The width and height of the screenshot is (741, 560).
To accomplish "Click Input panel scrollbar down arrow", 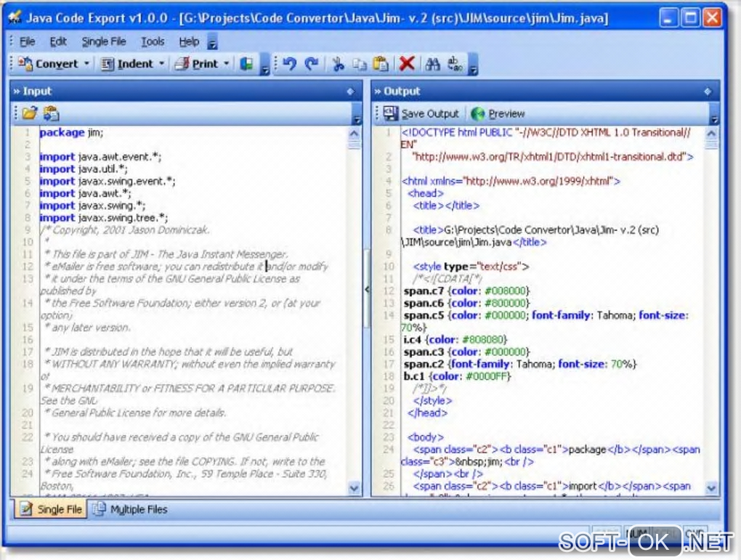I will pos(354,487).
